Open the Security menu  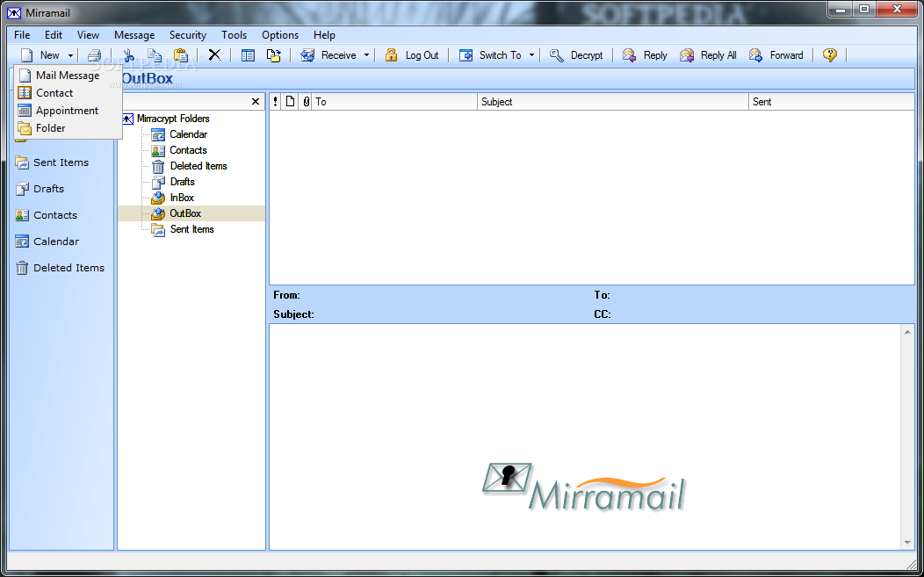(188, 35)
